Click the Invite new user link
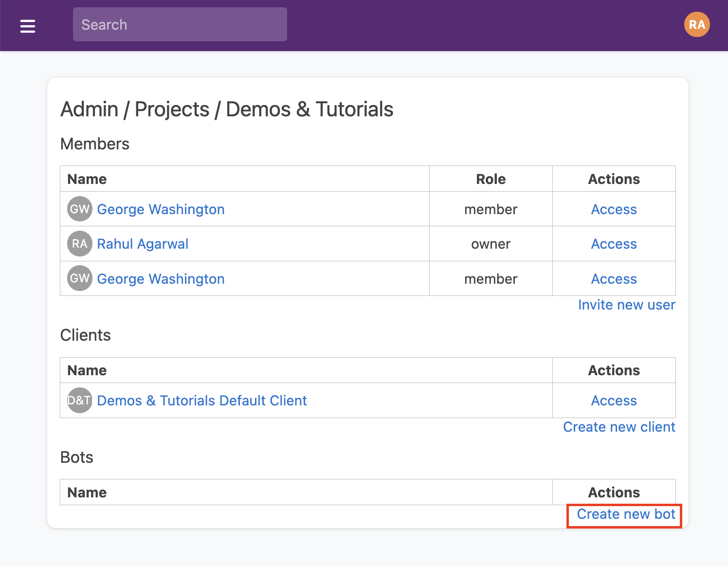728x566 pixels. pos(626,305)
